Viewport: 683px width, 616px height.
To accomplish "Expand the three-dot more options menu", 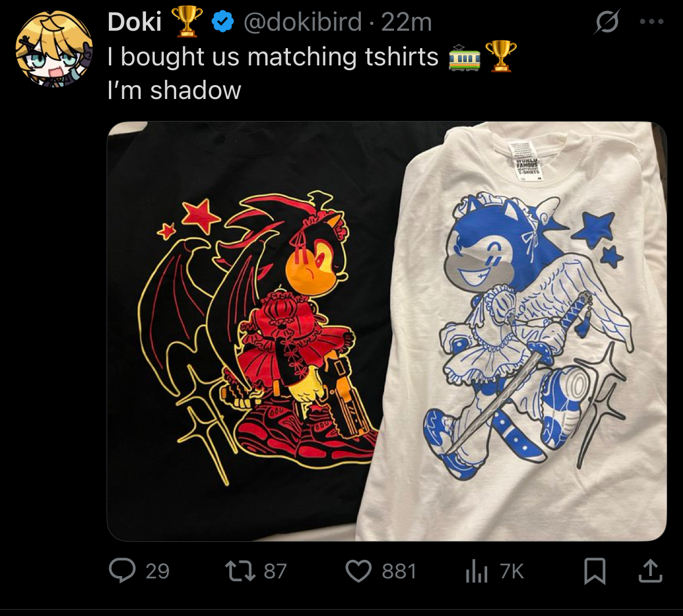I will [x=652, y=21].
